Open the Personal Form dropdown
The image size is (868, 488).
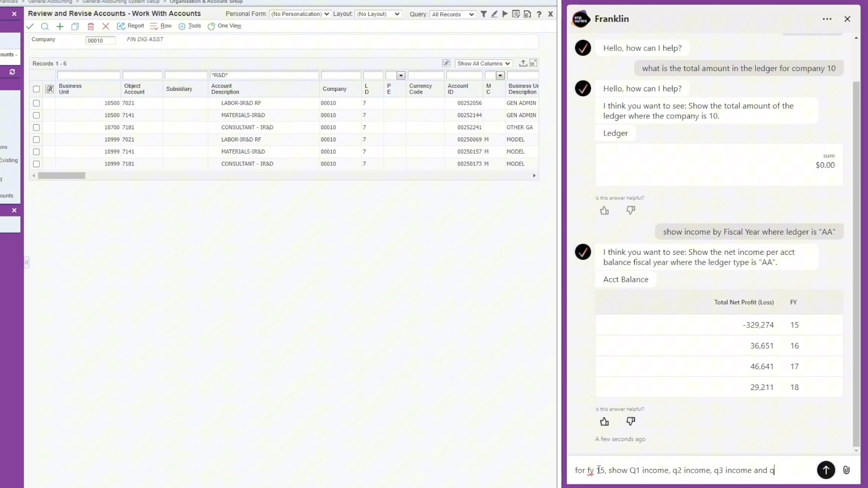[x=300, y=14]
